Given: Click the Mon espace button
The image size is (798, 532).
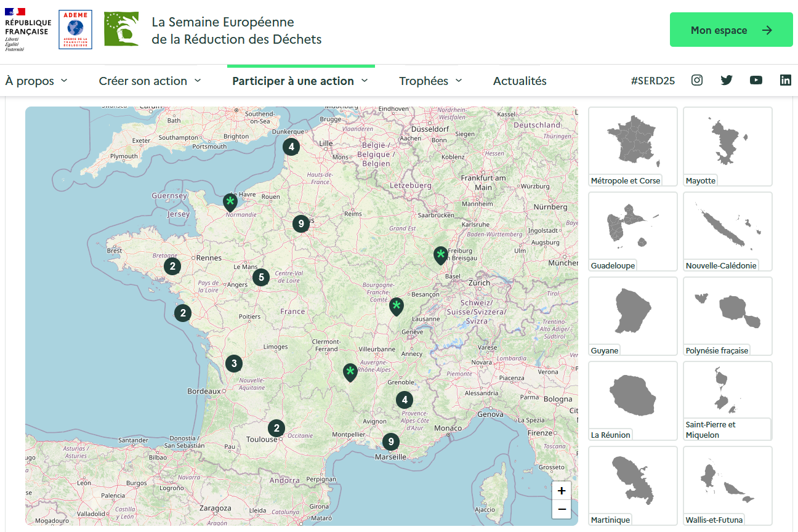Looking at the screenshot, I should click(x=731, y=30).
